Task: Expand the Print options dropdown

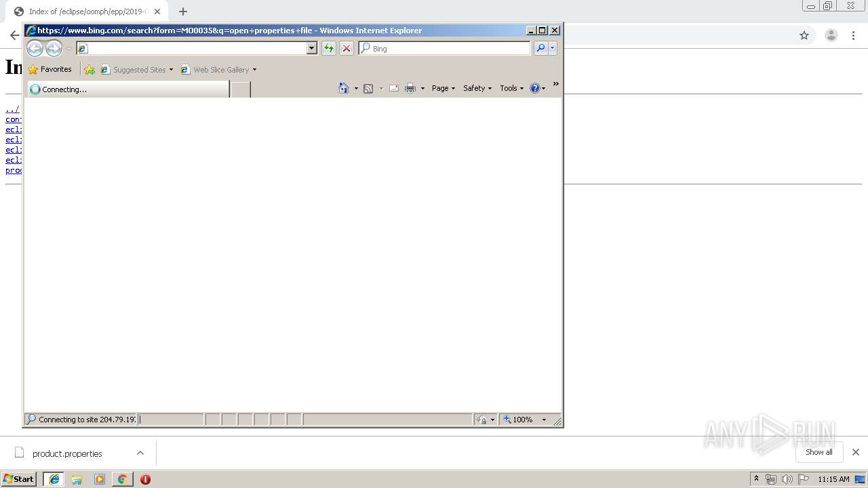Action: pyautogui.click(x=422, y=88)
